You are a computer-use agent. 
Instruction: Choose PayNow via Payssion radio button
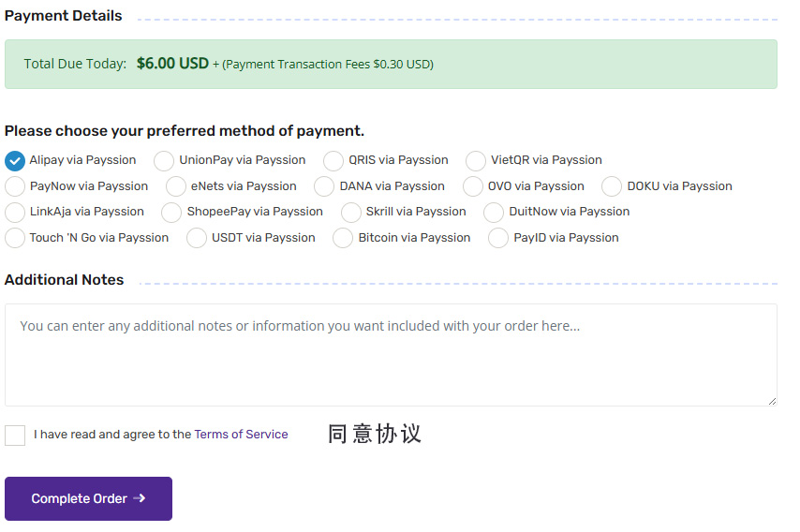[15, 186]
